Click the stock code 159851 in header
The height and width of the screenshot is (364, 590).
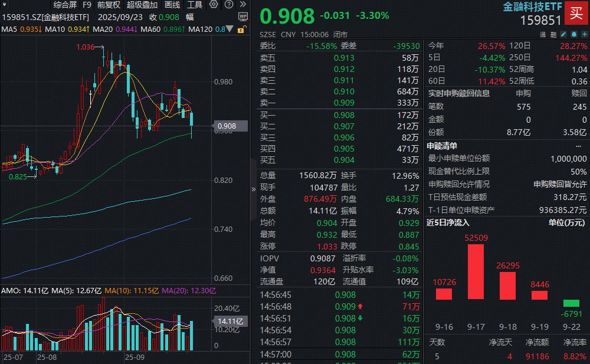click(540, 20)
